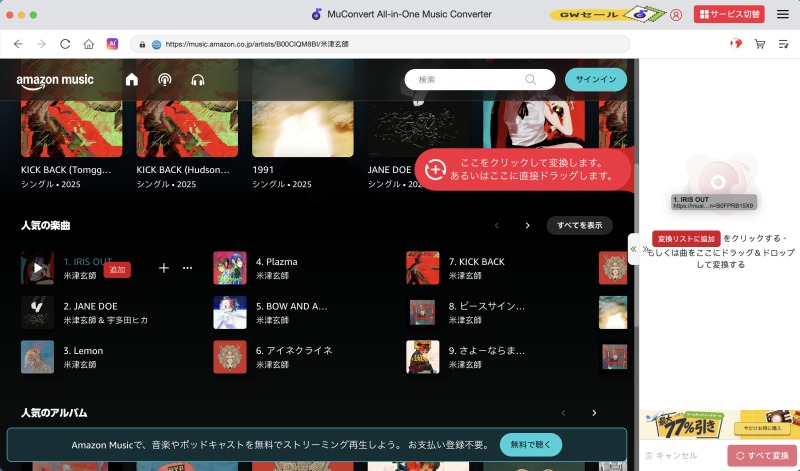The image size is (800, 471).
Task: Click the URL address bar
Action: click(x=380, y=44)
